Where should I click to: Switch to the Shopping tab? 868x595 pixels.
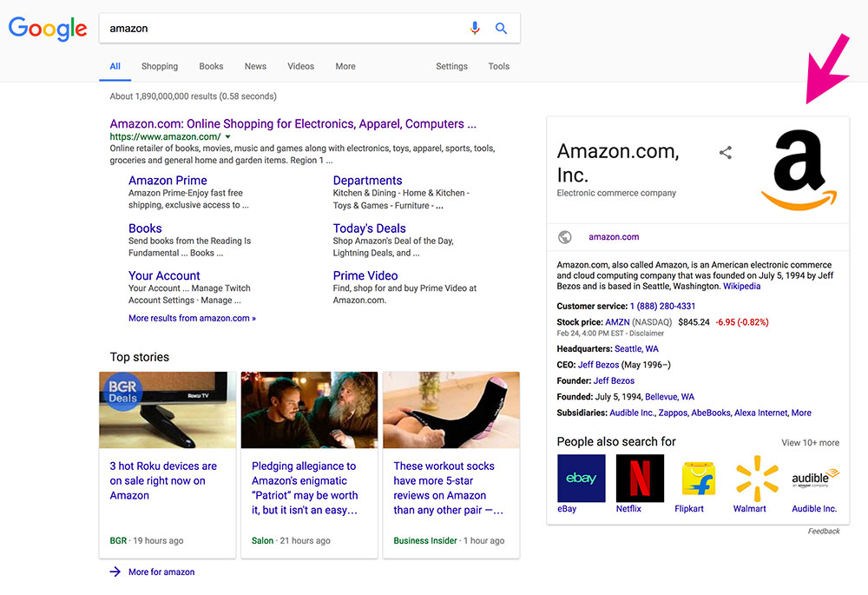pyautogui.click(x=160, y=66)
